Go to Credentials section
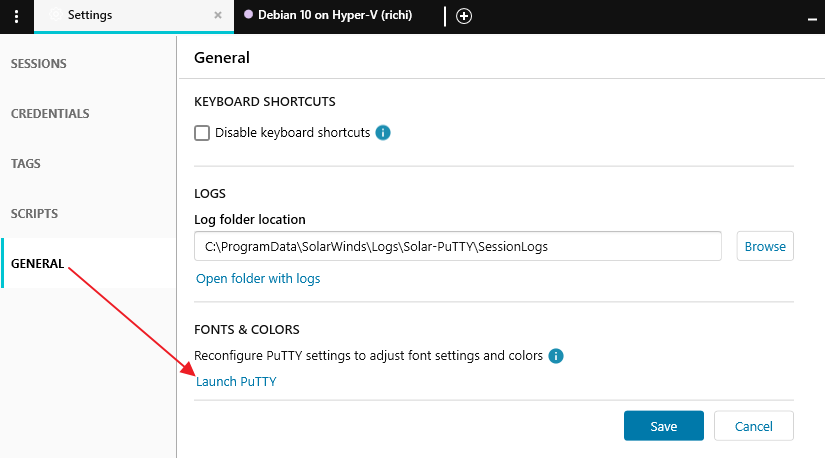The width and height of the screenshot is (825, 458). [50, 114]
